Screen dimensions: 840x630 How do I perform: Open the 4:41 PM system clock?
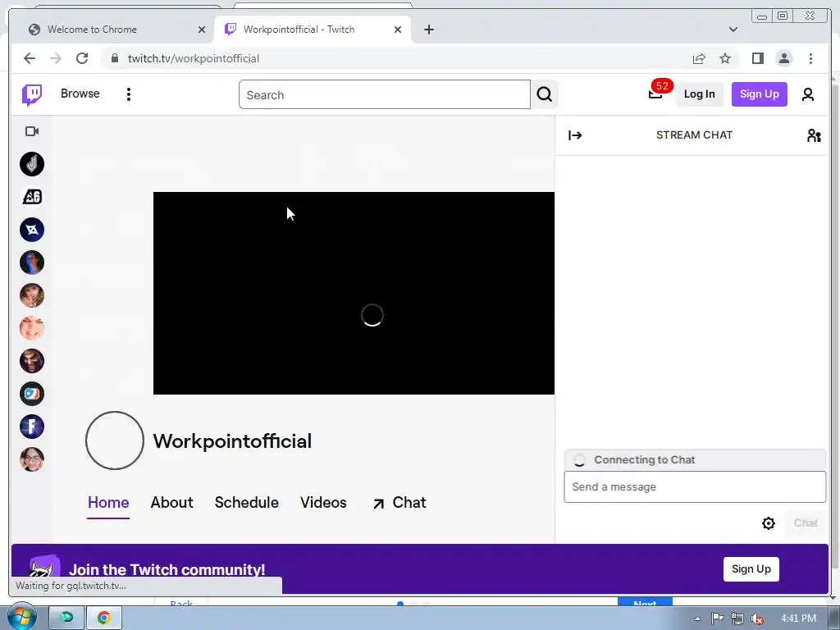[x=798, y=619]
